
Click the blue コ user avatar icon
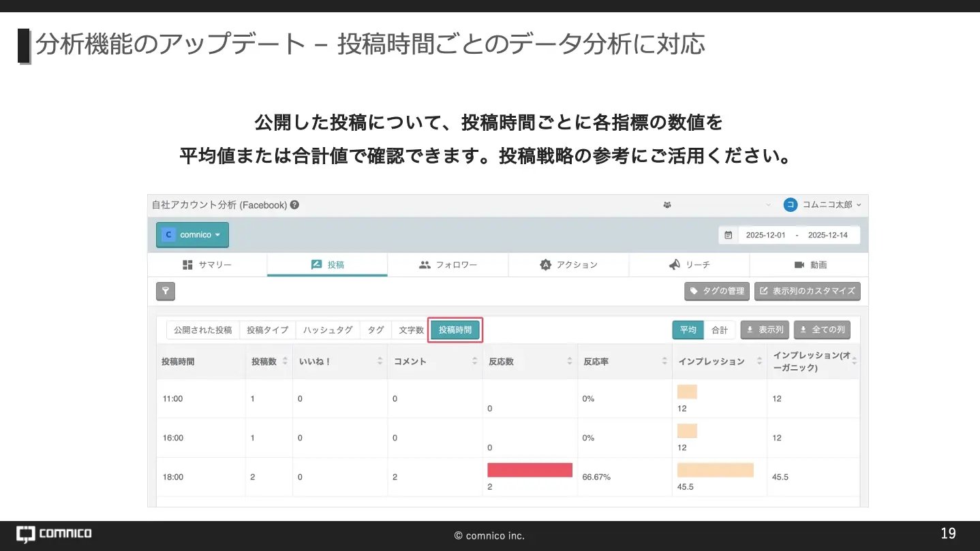790,204
